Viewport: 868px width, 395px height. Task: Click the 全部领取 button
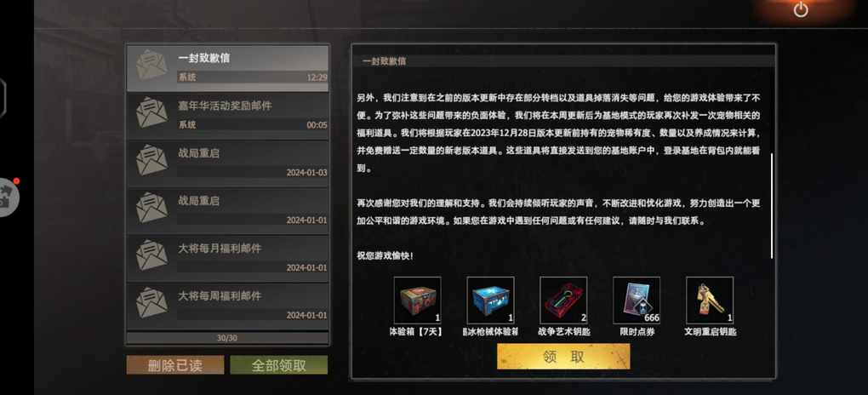(279, 365)
